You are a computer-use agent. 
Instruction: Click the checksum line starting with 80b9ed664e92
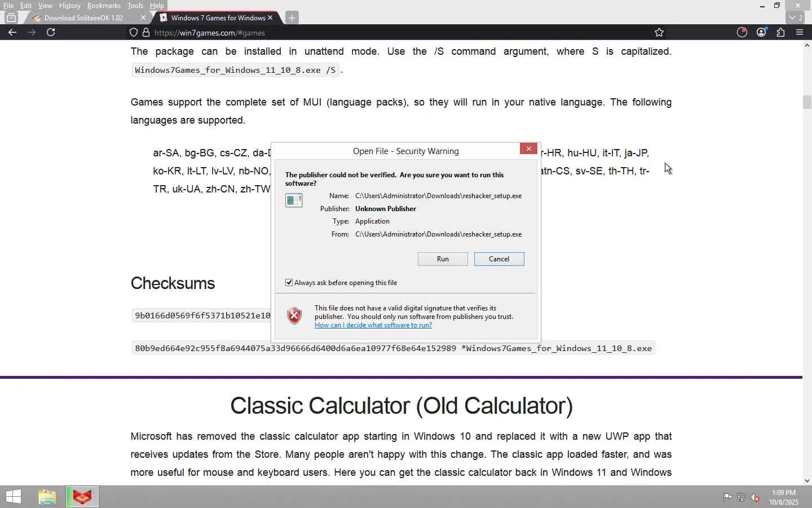[393, 348]
